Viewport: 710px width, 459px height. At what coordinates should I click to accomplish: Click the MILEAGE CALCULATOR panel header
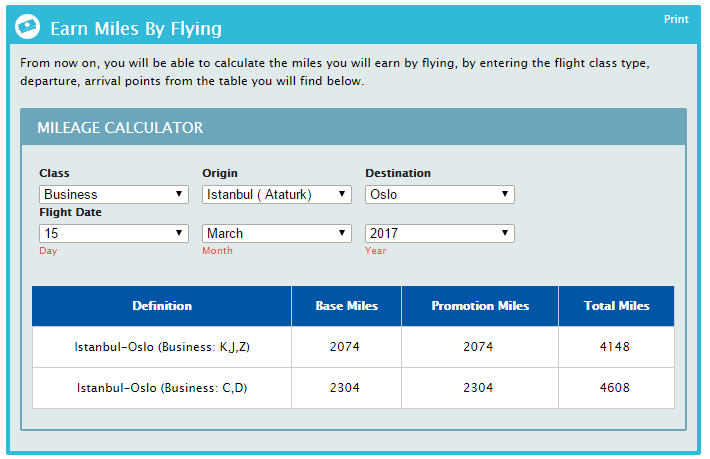click(353, 127)
